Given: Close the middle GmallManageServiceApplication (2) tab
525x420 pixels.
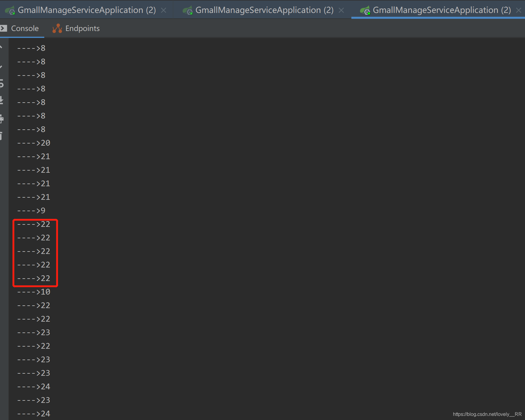Looking at the screenshot, I should [341, 10].
